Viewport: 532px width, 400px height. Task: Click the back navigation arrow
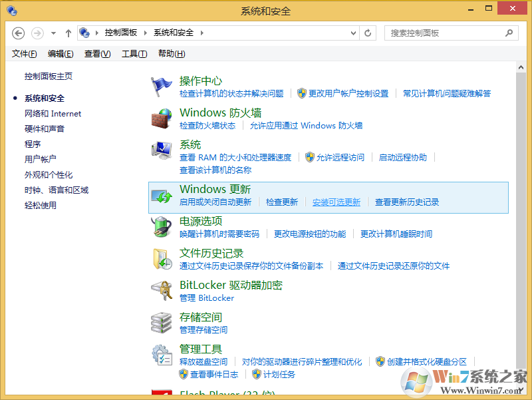tap(18, 33)
